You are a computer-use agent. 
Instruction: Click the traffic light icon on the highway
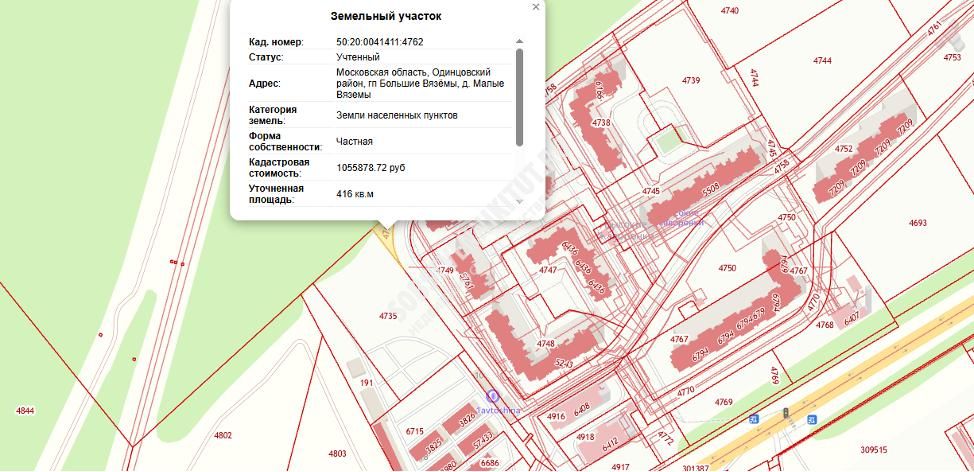tap(786, 412)
